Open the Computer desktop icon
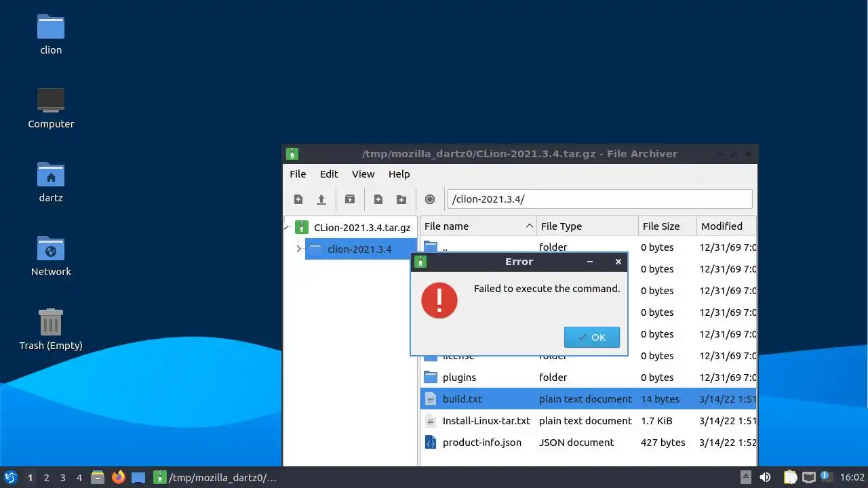Image resolution: width=868 pixels, height=488 pixels. coord(51,100)
